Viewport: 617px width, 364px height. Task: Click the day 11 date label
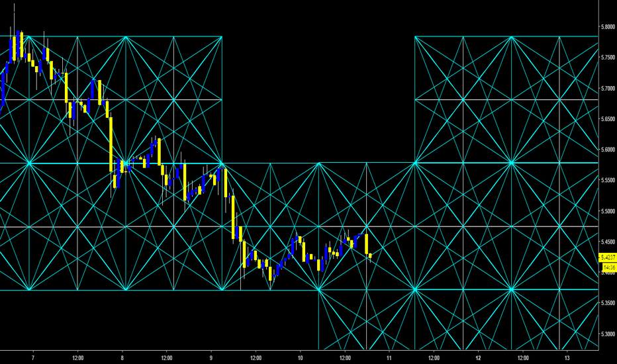389,357
